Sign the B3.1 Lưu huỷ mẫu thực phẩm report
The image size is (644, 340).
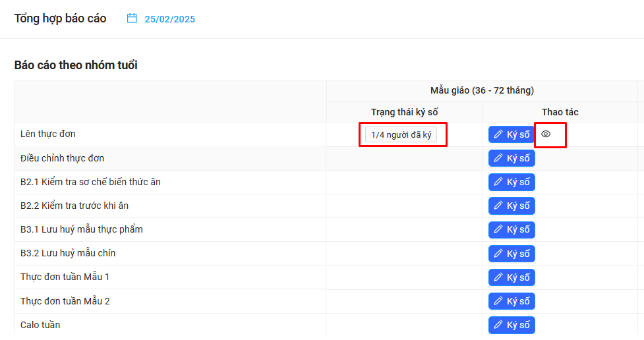(512, 230)
